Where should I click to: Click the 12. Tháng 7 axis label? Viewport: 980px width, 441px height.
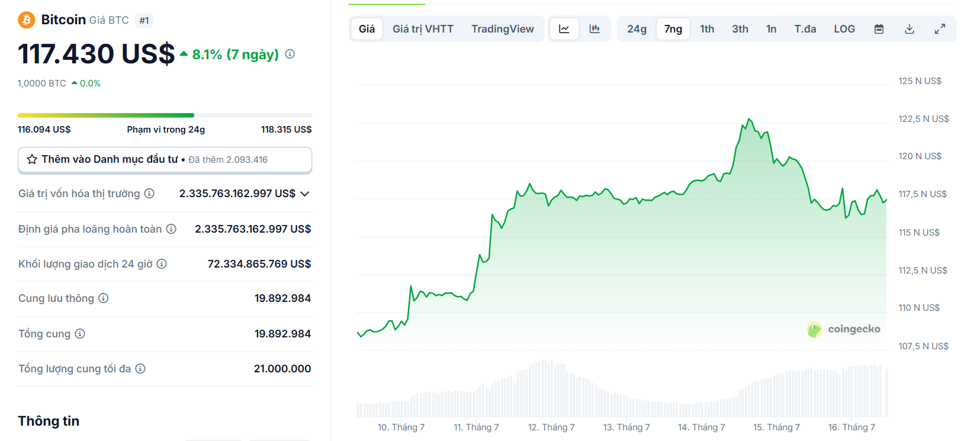(x=551, y=427)
